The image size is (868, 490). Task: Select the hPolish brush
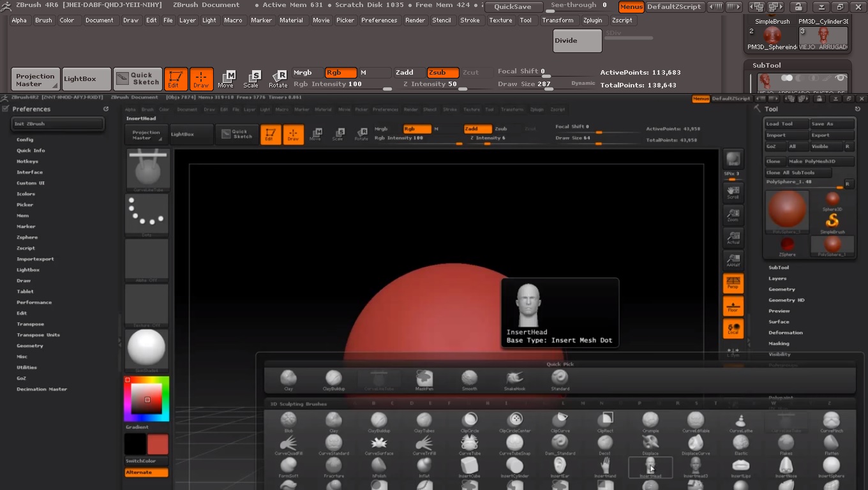click(x=379, y=468)
